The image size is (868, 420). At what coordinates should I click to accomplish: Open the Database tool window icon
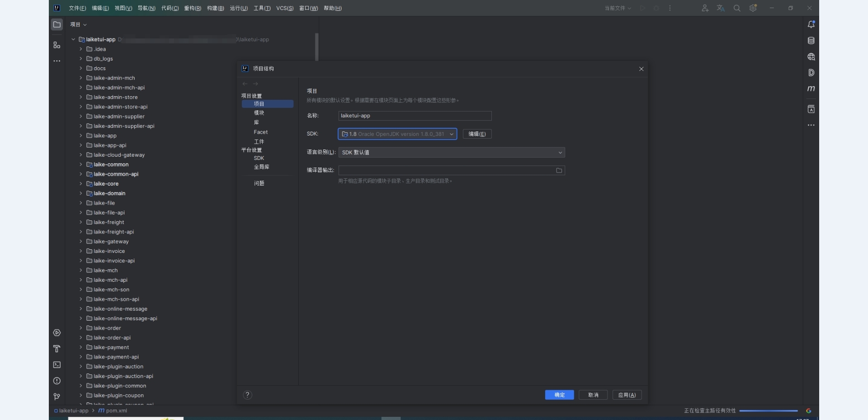pyautogui.click(x=811, y=41)
